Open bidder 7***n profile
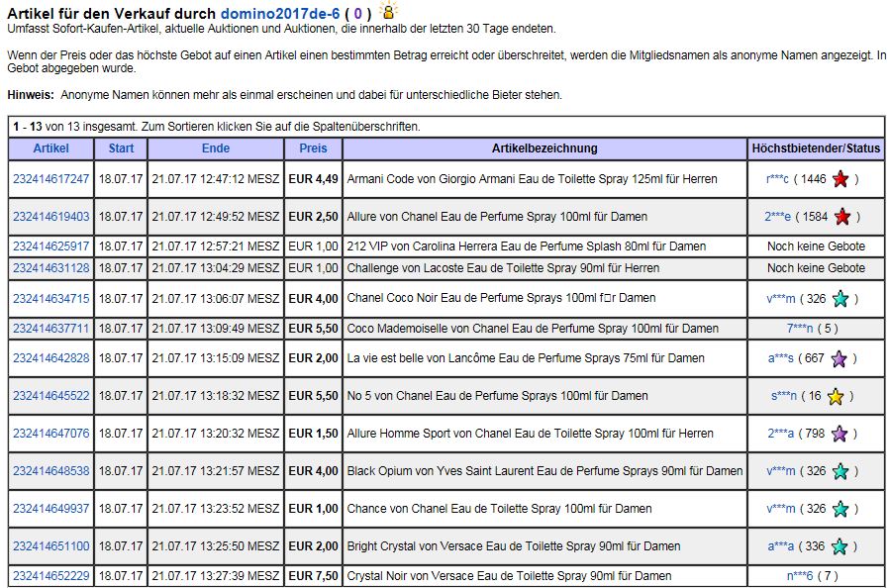The width and height of the screenshot is (889, 588). (x=800, y=329)
